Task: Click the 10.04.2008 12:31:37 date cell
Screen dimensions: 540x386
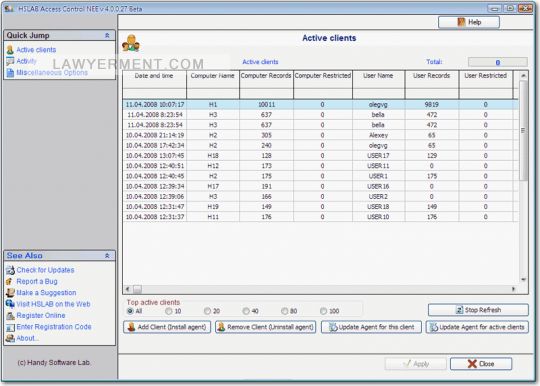Action: tap(155, 217)
